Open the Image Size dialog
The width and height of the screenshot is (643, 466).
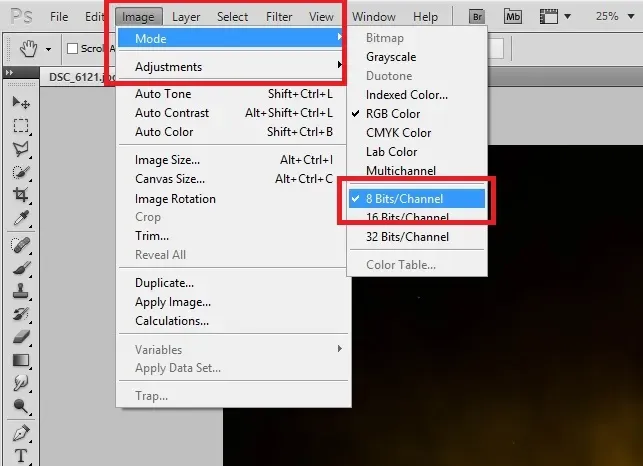[x=167, y=160]
